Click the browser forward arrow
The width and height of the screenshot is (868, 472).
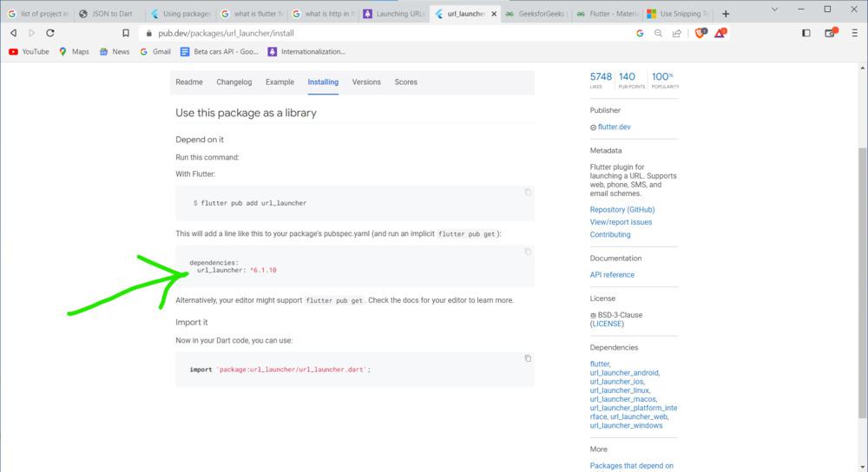pos(31,33)
